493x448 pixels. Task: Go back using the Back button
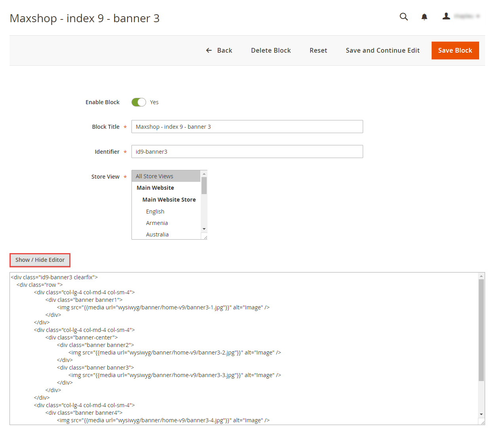coord(219,50)
